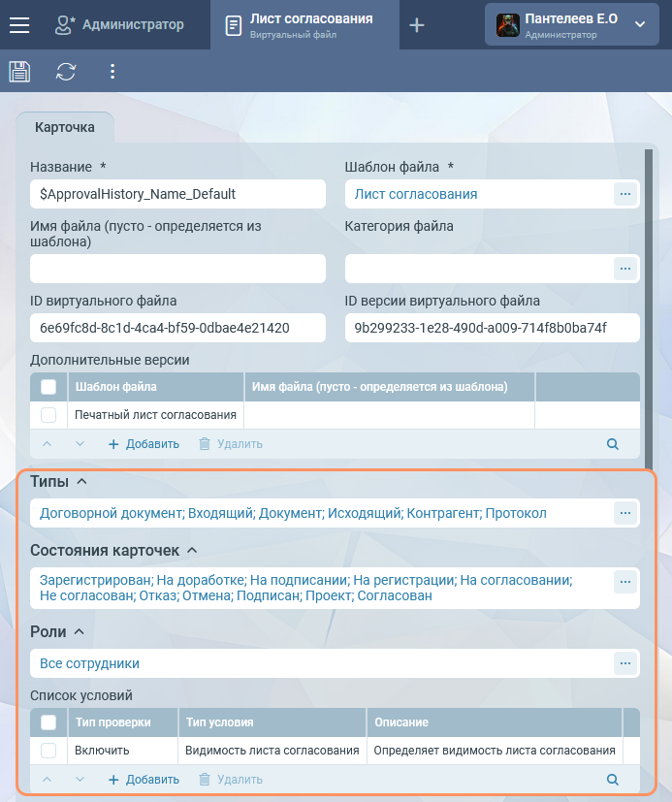Open Шаблон файла selection ellipsis button

(625, 194)
